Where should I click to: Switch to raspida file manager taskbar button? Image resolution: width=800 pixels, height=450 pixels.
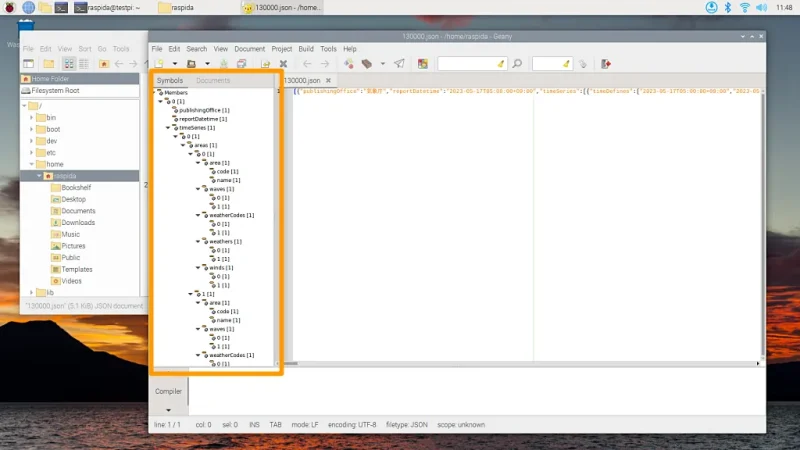tap(177, 7)
